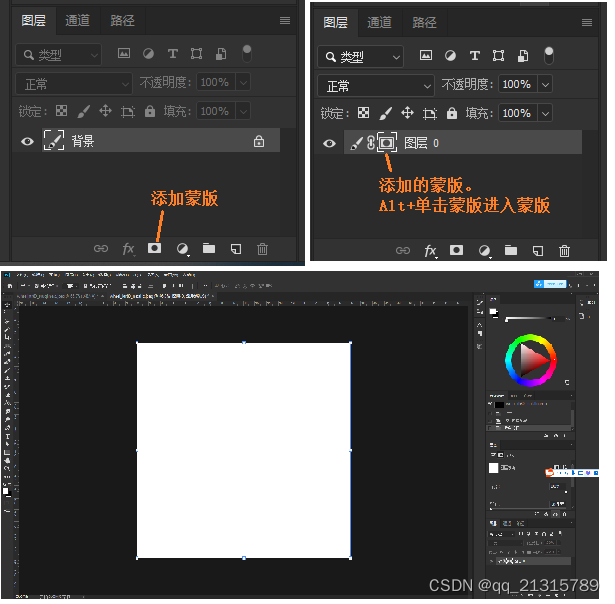This screenshot has width=615, height=604.
Task: Toggle visibility of 图层 0 layer
Action: [x=329, y=144]
